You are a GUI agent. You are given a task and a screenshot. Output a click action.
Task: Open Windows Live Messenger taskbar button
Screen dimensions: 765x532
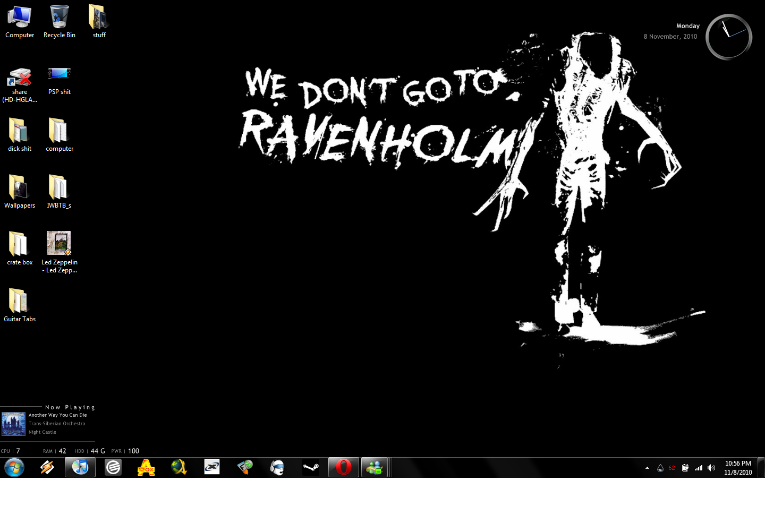[375, 467]
